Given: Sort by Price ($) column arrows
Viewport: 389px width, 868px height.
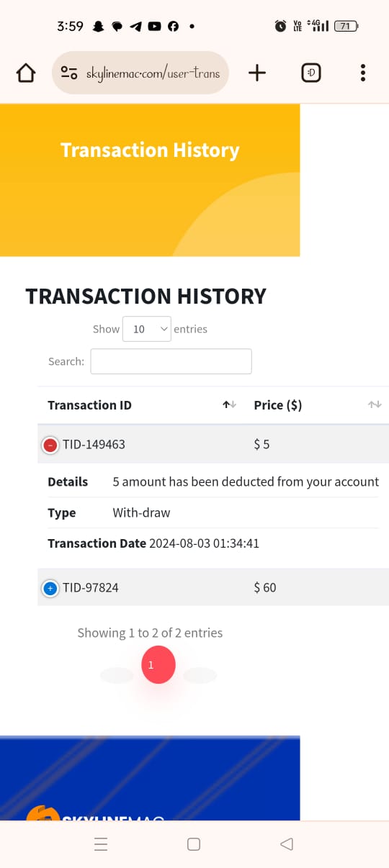Looking at the screenshot, I should click(375, 405).
